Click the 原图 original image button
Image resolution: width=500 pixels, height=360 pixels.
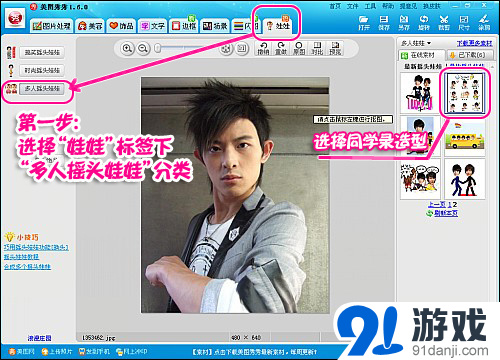coord(299,48)
